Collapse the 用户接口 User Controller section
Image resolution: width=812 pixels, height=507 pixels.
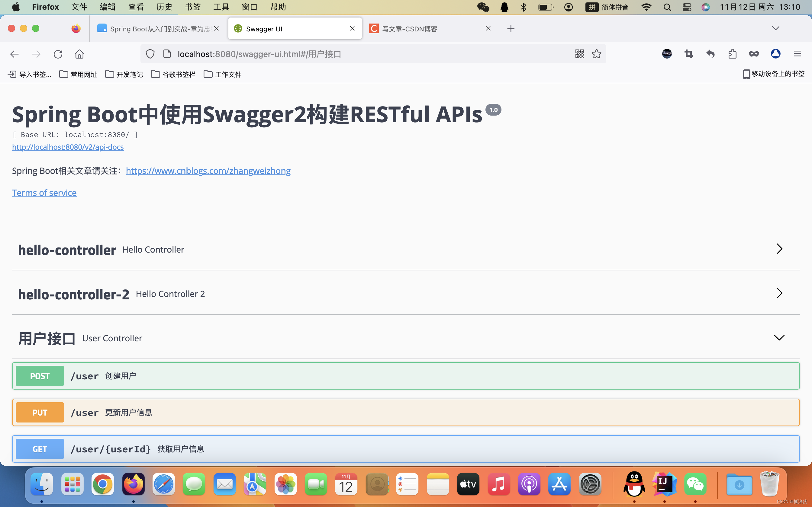(x=779, y=338)
